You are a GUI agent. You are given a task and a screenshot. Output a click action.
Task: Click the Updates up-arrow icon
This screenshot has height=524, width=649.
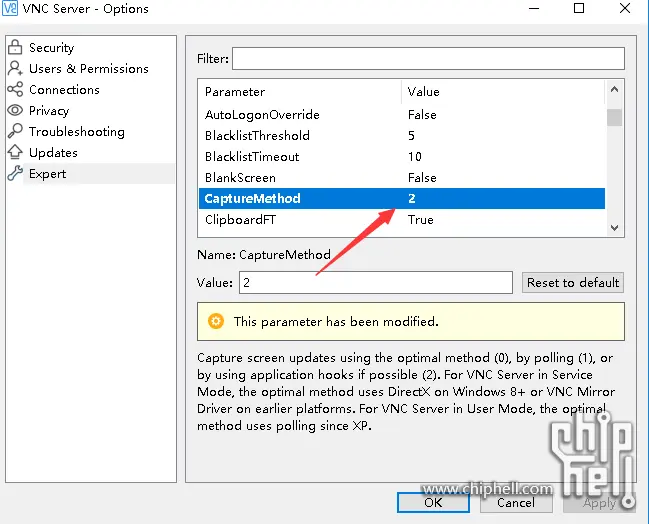coord(15,152)
